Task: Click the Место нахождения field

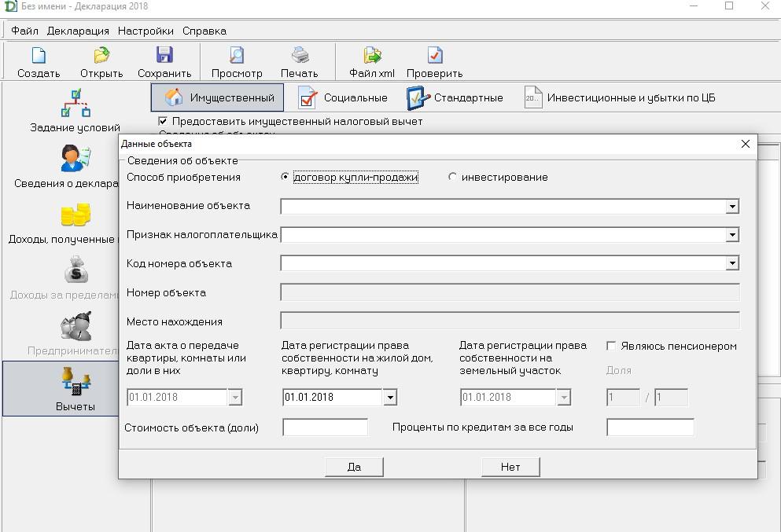Action: 510,321
